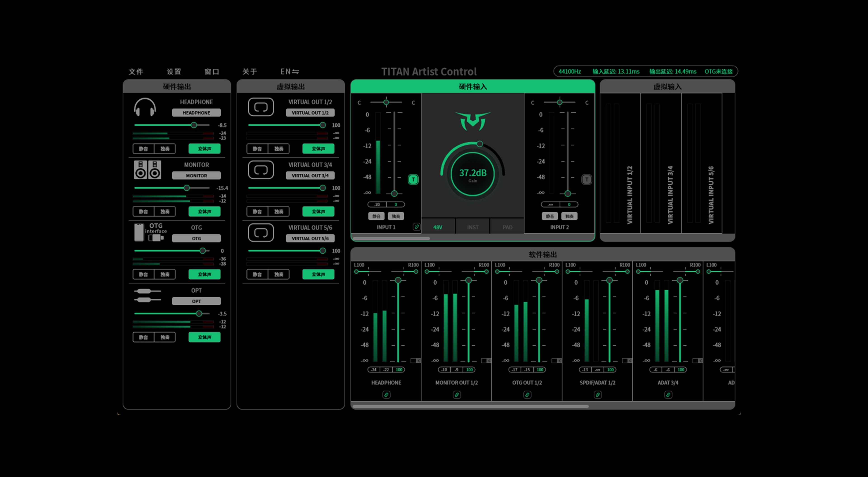Select the VIRTUAL INPUT 5/6 column

tap(702, 163)
